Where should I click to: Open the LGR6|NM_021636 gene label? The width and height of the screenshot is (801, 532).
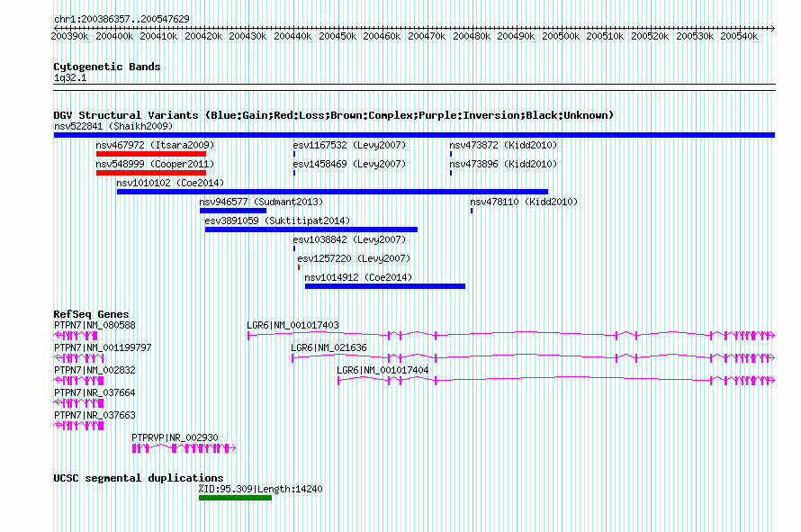tap(328, 347)
